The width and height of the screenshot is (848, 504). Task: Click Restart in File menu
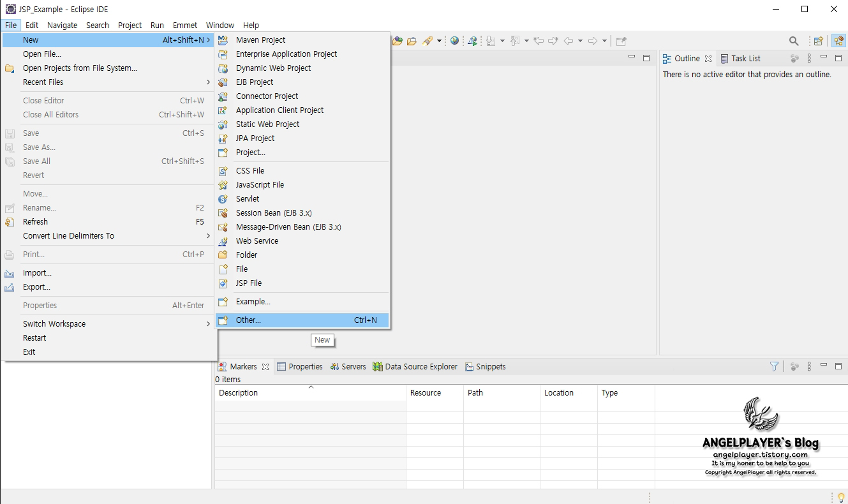(x=108, y=338)
